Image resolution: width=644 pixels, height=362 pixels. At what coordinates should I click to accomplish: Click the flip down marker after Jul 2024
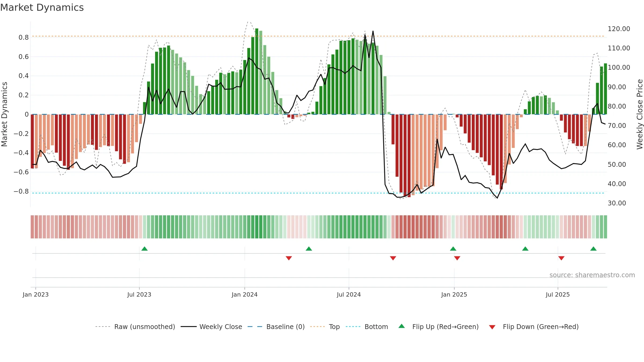[x=393, y=258]
